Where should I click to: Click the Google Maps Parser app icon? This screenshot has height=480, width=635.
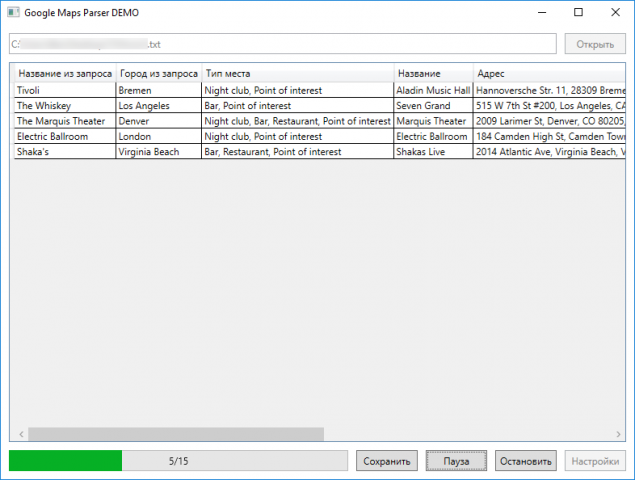point(13,13)
